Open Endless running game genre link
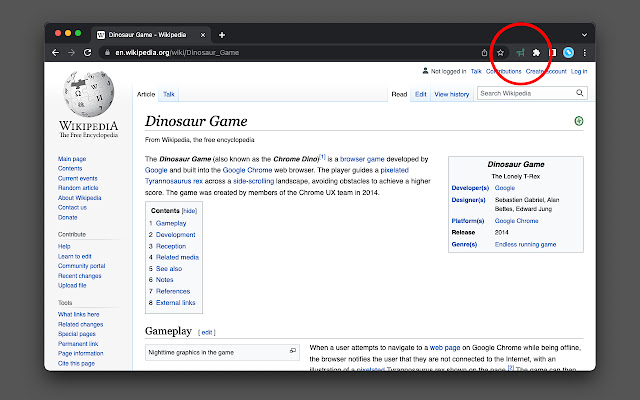Screen dimensions: 640x400 [525, 244]
